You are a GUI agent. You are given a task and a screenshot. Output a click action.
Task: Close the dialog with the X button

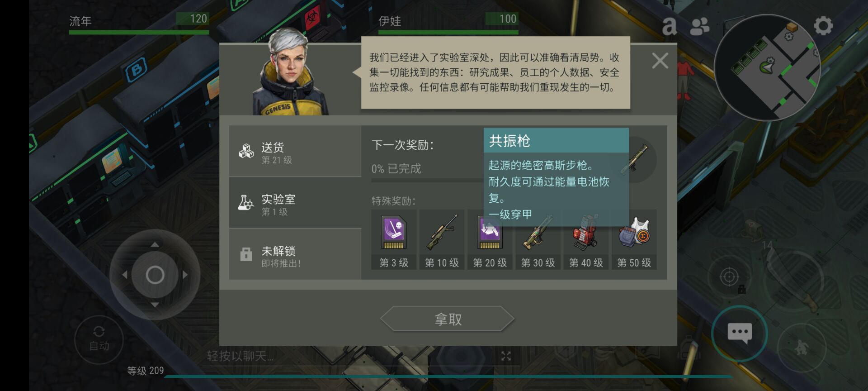point(660,61)
